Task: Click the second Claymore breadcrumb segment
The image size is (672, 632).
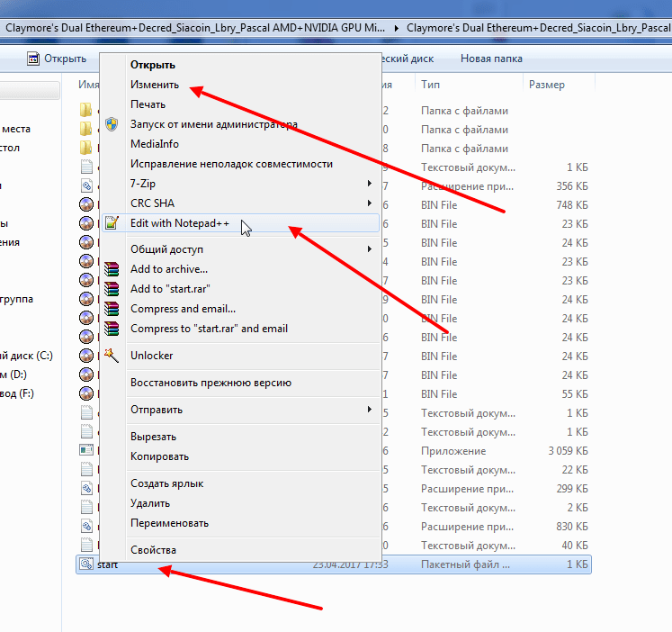Action: pyautogui.click(x=538, y=28)
